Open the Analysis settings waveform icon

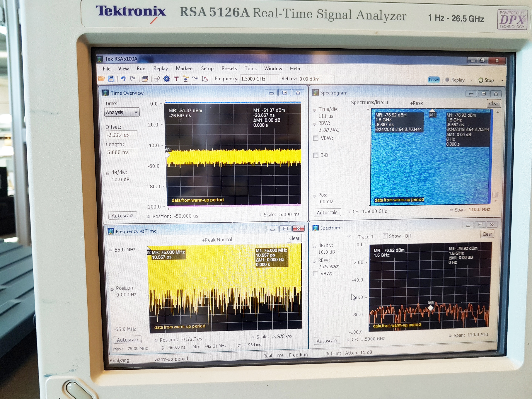(195, 78)
